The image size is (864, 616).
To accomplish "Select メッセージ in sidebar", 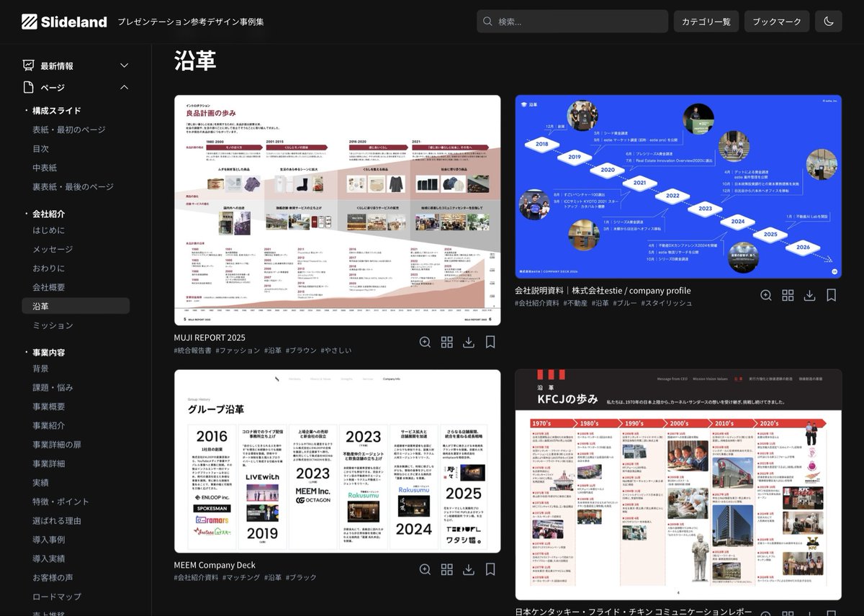I will tap(53, 250).
